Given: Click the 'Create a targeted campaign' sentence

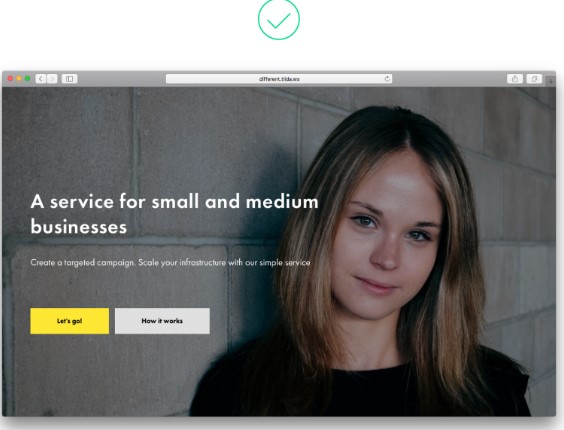Looking at the screenshot, I should pyautogui.click(x=83, y=263).
